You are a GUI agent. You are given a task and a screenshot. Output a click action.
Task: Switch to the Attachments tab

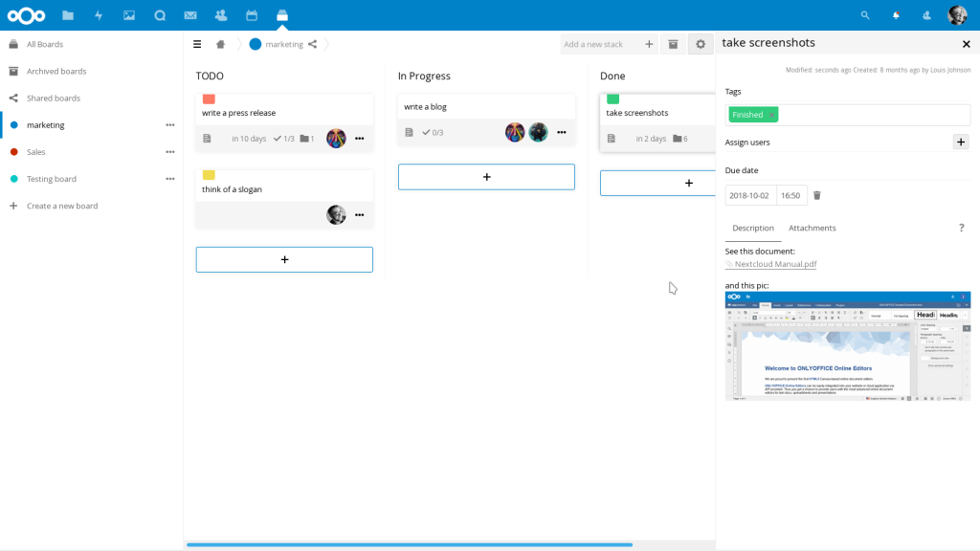(x=812, y=228)
